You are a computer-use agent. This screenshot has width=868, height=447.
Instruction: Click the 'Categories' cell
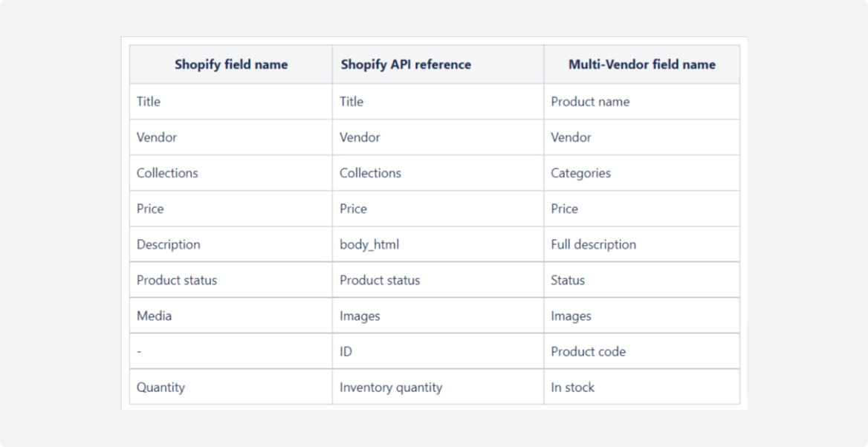tap(580, 173)
